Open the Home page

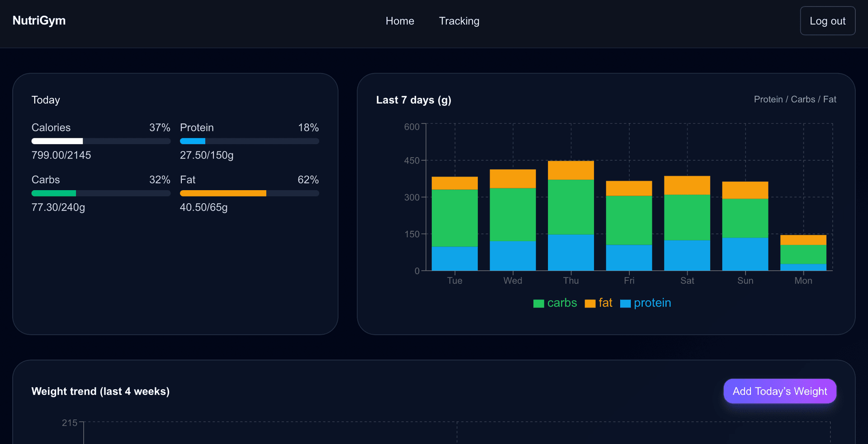pos(400,21)
